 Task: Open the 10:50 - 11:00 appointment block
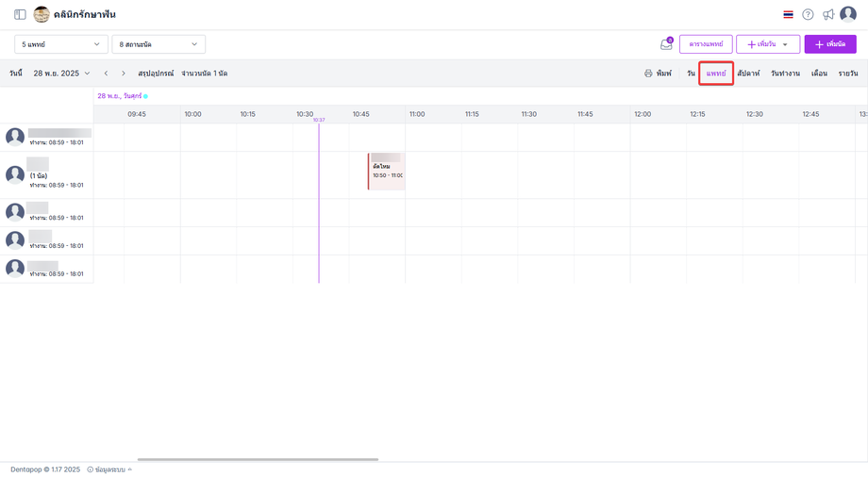pyautogui.click(x=387, y=172)
